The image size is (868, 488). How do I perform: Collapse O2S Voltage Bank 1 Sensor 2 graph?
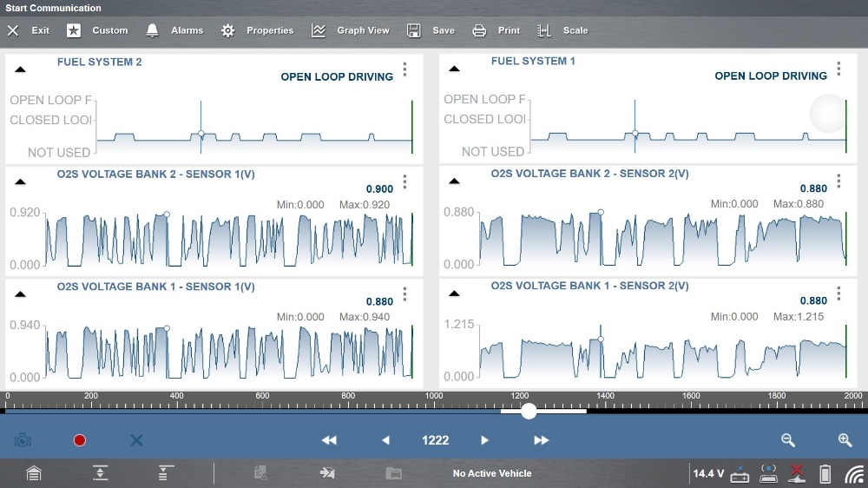click(x=455, y=293)
